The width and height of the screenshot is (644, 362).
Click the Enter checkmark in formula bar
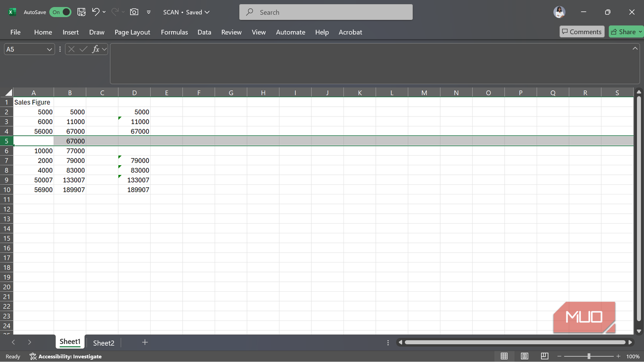coord(83,49)
